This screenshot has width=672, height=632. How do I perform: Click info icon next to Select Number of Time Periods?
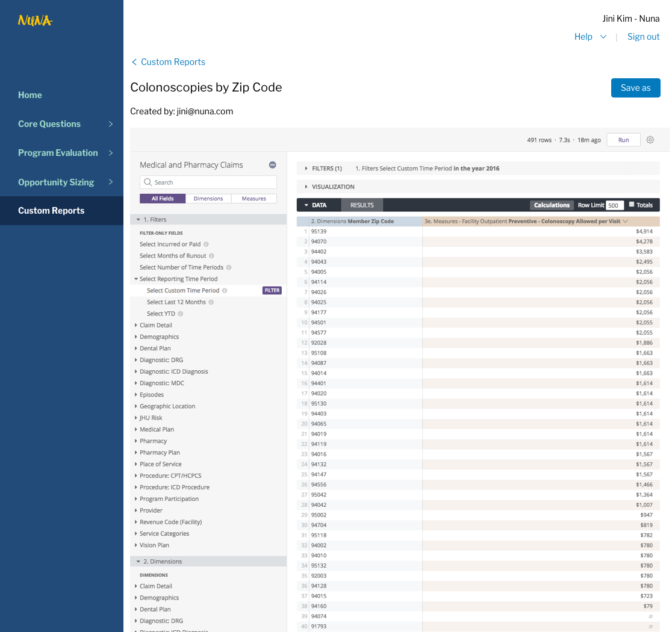tap(229, 267)
